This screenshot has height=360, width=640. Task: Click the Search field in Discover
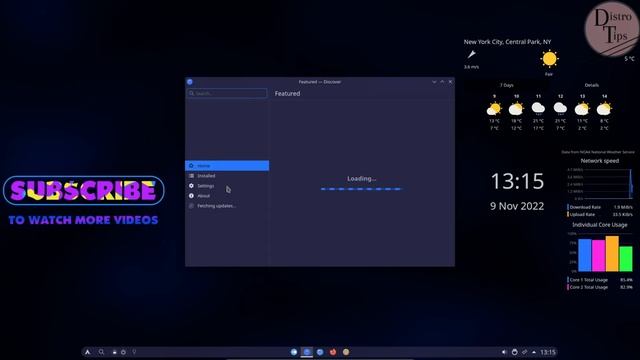tap(227, 93)
